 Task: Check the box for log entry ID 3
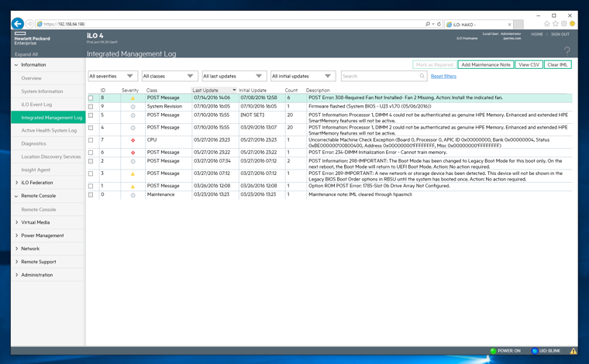coord(91,173)
